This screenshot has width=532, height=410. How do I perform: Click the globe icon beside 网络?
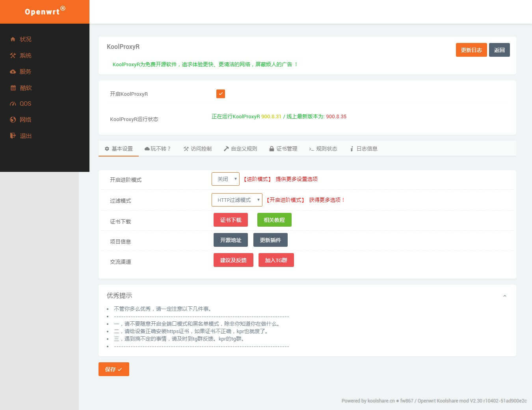[x=13, y=119]
